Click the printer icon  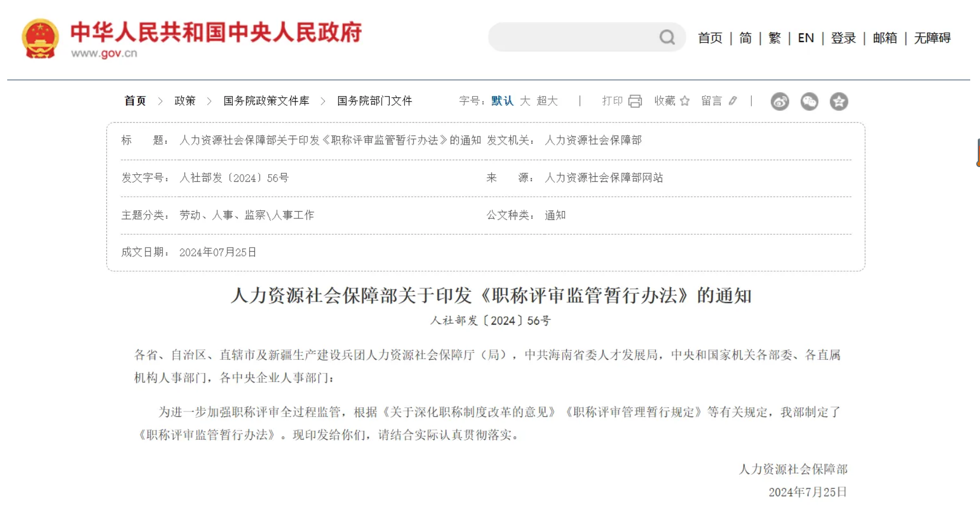point(635,101)
